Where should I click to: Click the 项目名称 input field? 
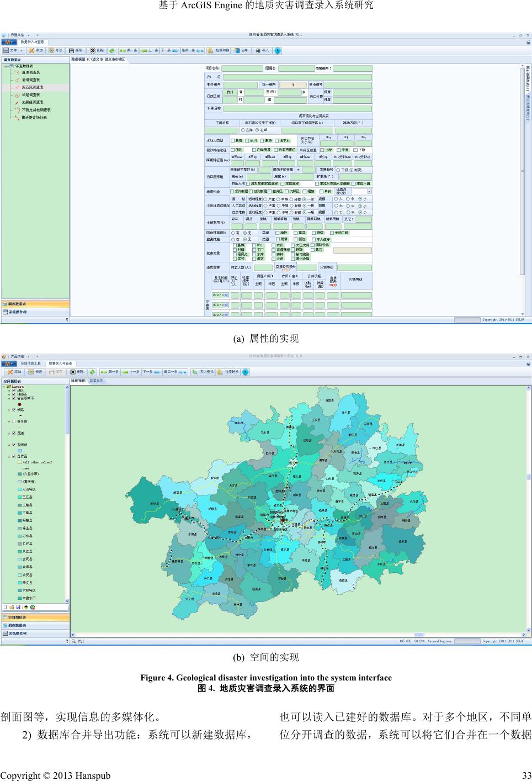pos(242,68)
